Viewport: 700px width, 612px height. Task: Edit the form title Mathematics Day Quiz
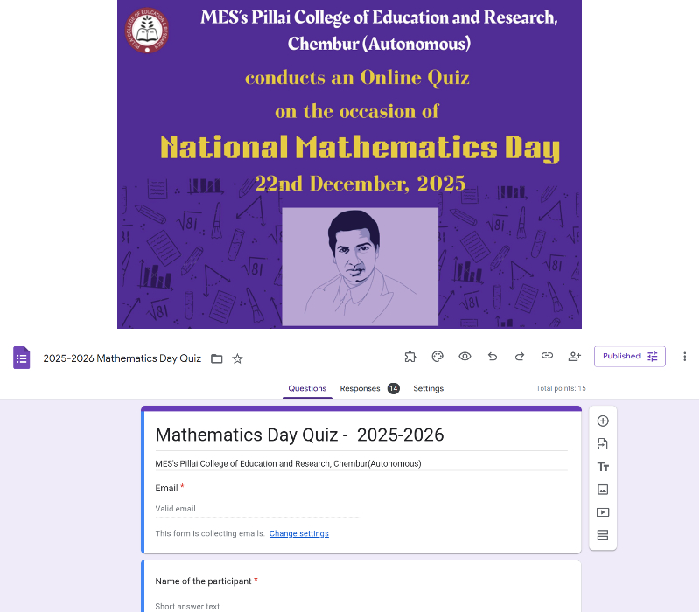coord(299,435)
